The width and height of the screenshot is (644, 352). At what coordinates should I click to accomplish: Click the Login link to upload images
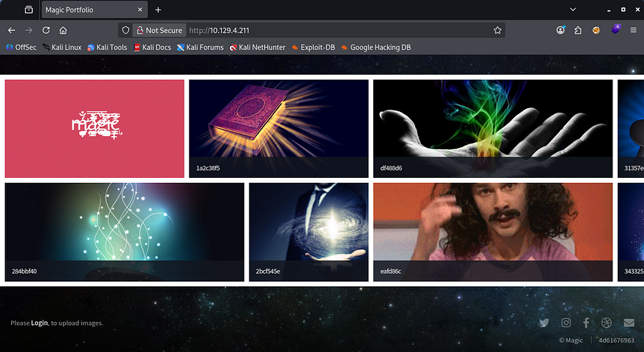[39, 323]
